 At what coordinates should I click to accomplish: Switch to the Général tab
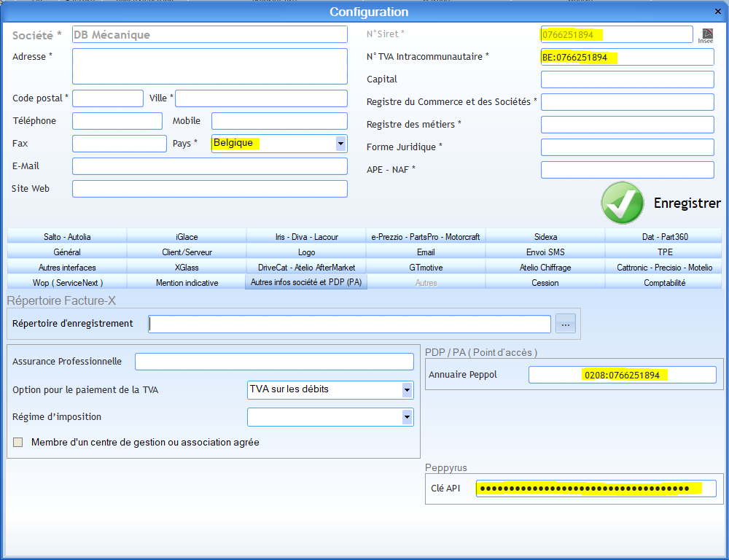click(x=67, y=252)
